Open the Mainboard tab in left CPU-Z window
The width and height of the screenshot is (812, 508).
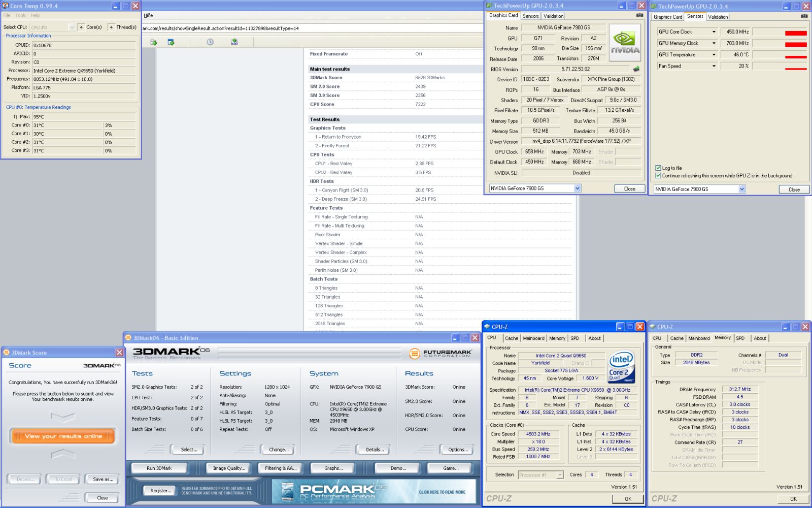[533, 338]
